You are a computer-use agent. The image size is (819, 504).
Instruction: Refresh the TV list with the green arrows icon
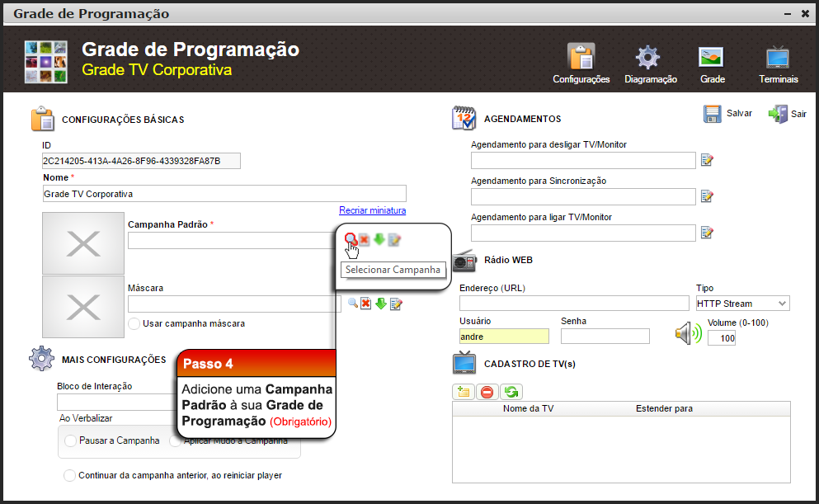click(x=511, y=392)
